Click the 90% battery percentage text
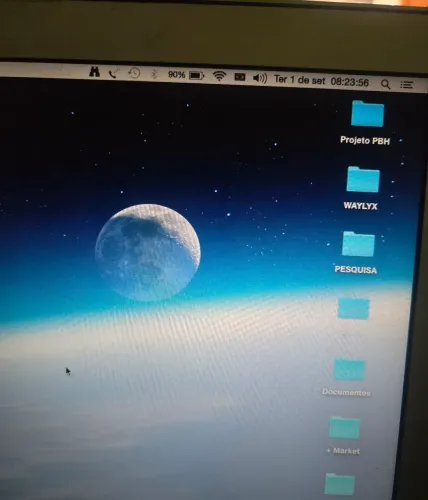428x500 pixels. 176,75
